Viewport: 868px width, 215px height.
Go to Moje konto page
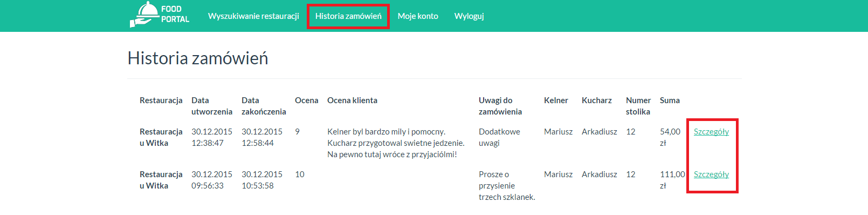pyautogui.click(x=418, y=16)
